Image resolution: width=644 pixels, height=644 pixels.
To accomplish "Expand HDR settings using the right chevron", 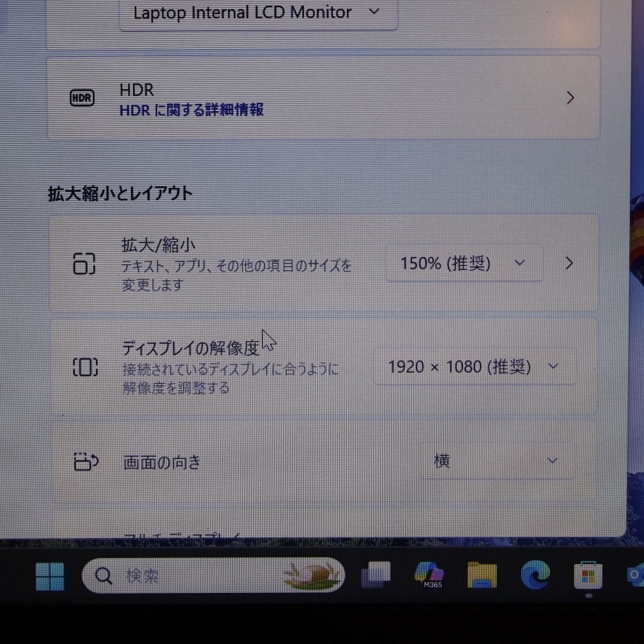I will click(570, 98).
